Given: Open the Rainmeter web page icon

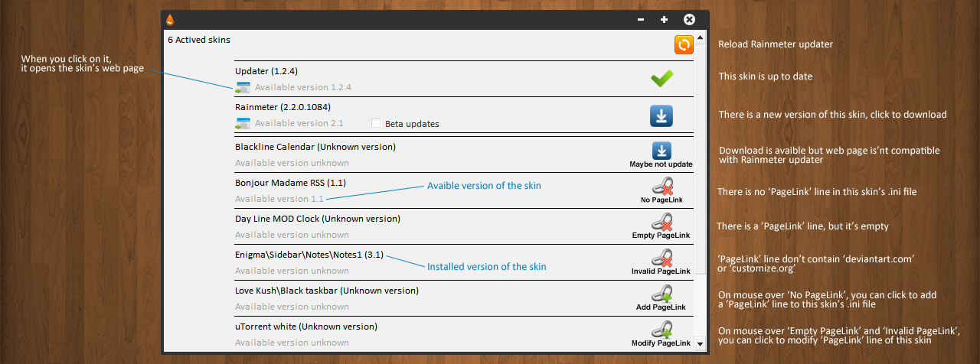Looking at the screenshot, I should 243,123.
